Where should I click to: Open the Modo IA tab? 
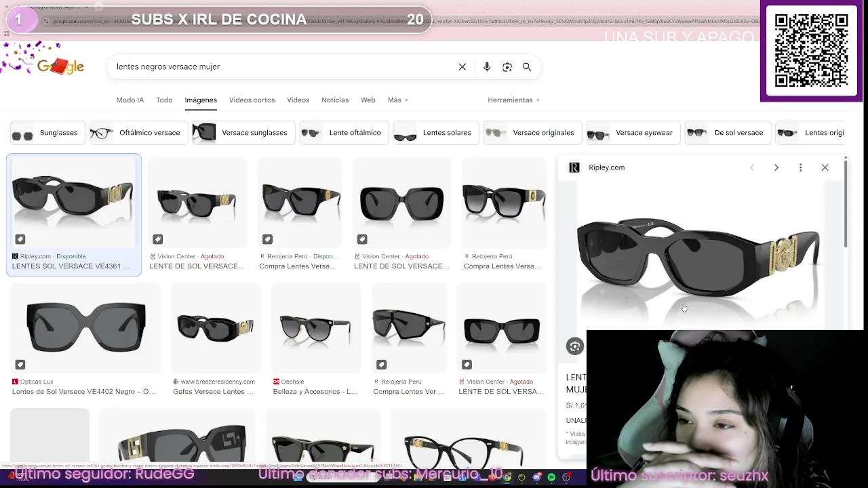(130, 100)
